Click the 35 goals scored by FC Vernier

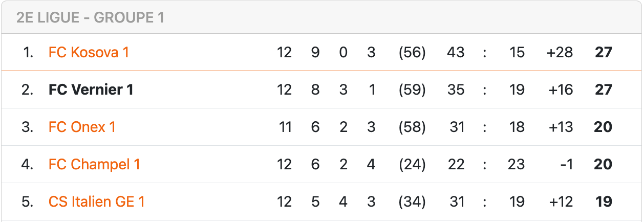[455, 90]
